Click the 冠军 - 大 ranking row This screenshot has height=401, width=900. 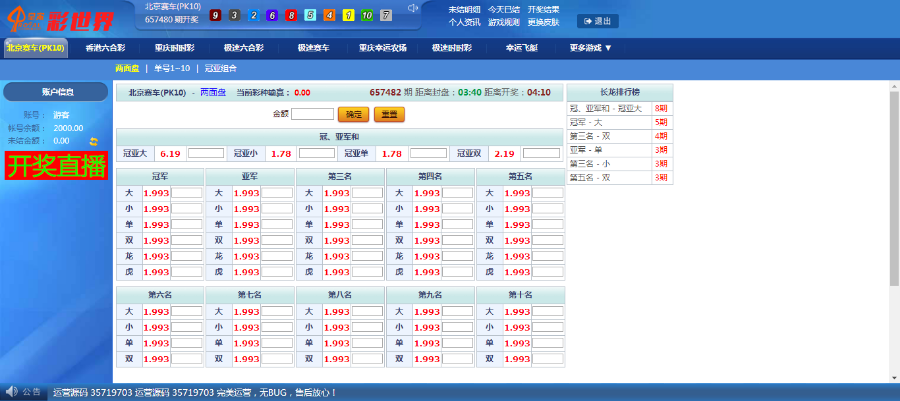[620, 122]
